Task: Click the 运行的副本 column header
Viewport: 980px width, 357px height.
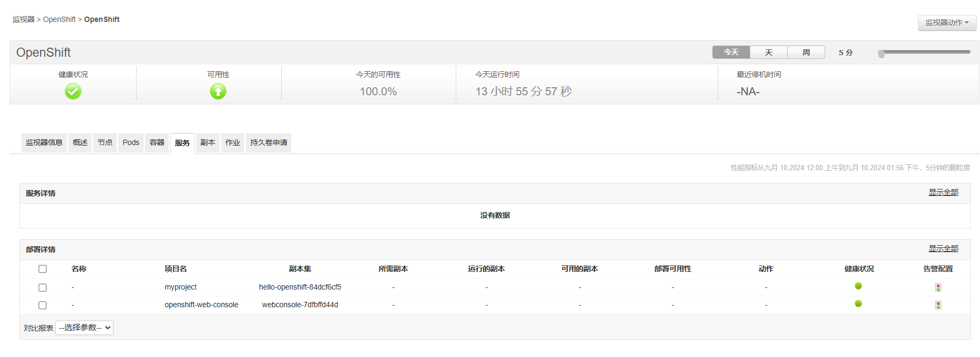Action: pyautogui.click(x=486, y=269)
